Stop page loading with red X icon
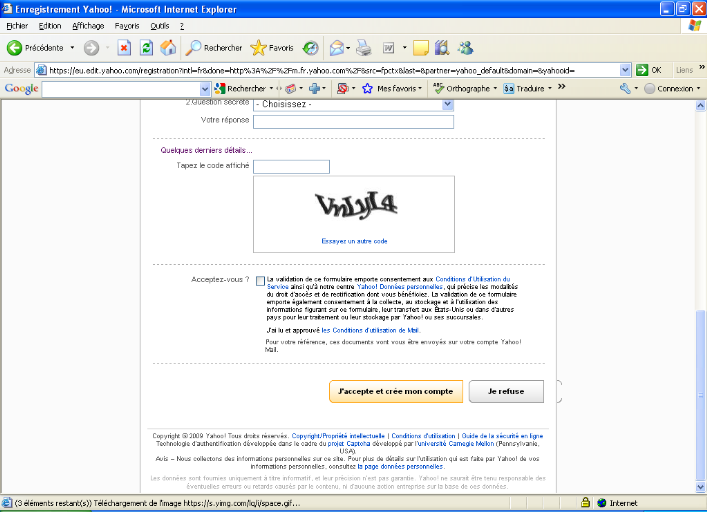Viewport: 707px width, 512px height. [x=124, y=48]
